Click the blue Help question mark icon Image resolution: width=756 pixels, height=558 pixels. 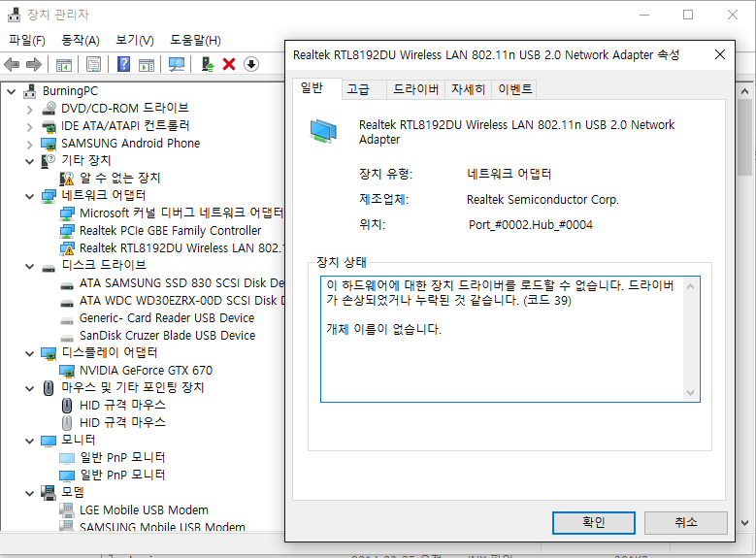point(124,64)
